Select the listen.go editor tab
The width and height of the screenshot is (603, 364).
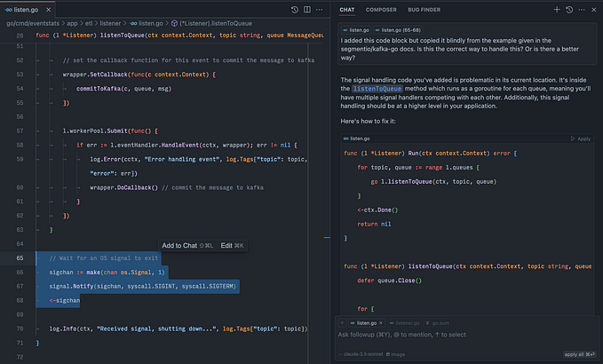[x=28, y=10]
